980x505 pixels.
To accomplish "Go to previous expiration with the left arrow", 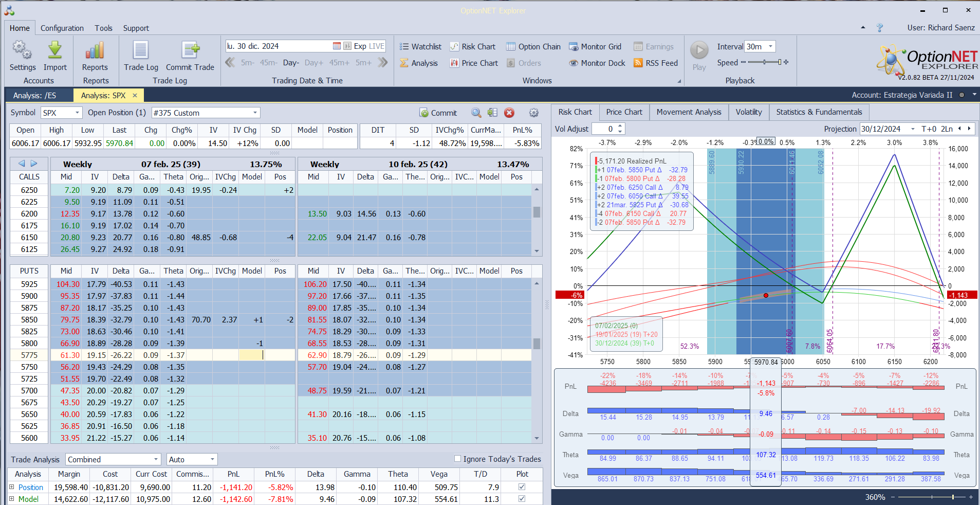I will tap(22, 164).
